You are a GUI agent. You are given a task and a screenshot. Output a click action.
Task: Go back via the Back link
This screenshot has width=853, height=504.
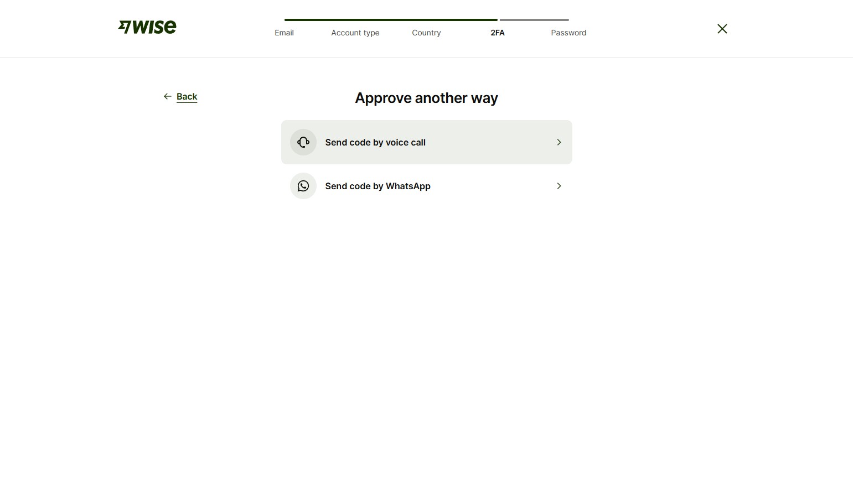pyautogui.click(x=187, y=96)
